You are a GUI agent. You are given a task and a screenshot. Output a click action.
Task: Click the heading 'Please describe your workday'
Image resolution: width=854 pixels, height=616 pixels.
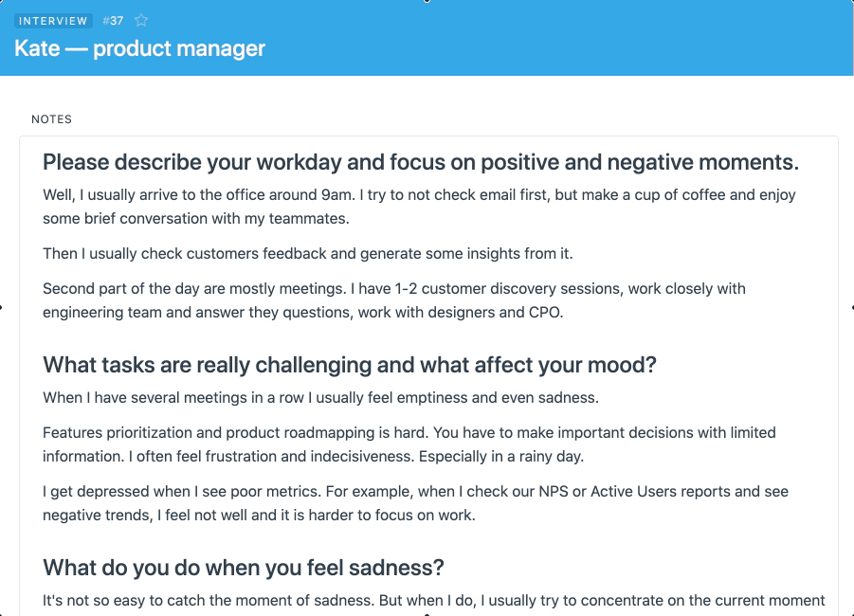(x=421, y=162)
